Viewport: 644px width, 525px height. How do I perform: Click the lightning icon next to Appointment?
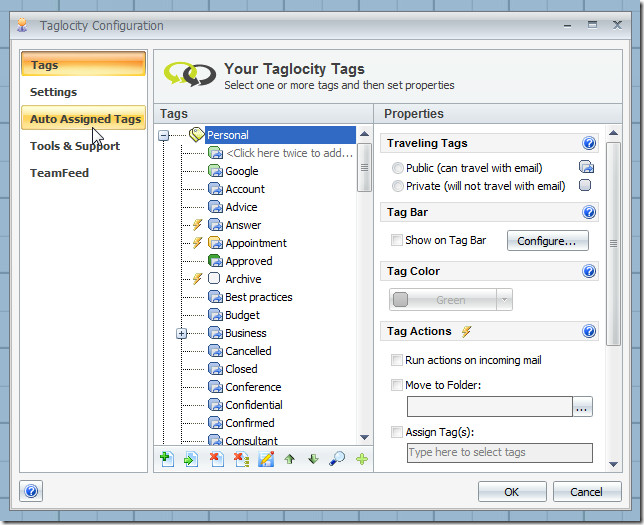click(198, 243)
